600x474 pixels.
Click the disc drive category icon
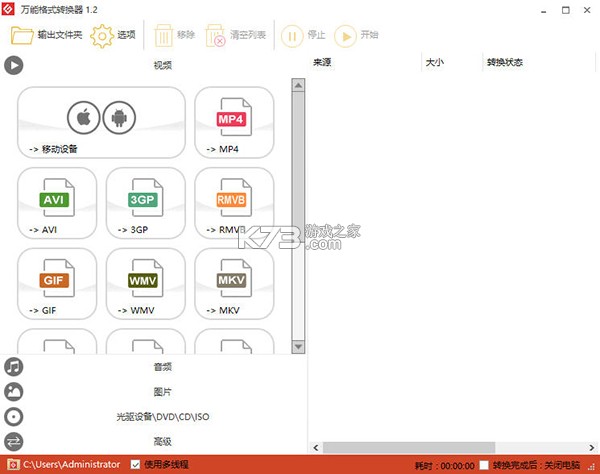(x=14, y=417)
